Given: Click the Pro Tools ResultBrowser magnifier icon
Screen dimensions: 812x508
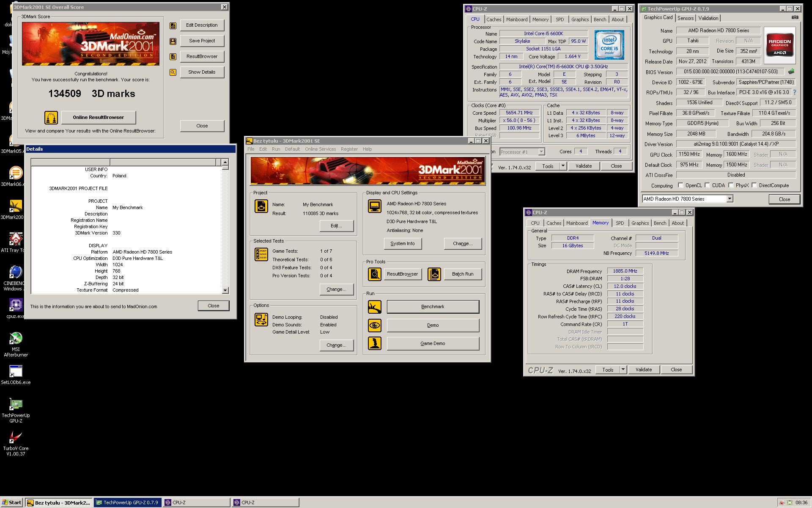Looking at the screenshot, I should [x=375, y=274].
